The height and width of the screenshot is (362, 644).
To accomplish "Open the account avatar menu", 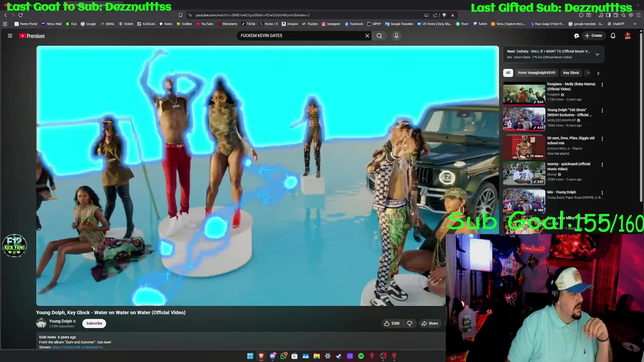I will (x=627, y=36).
